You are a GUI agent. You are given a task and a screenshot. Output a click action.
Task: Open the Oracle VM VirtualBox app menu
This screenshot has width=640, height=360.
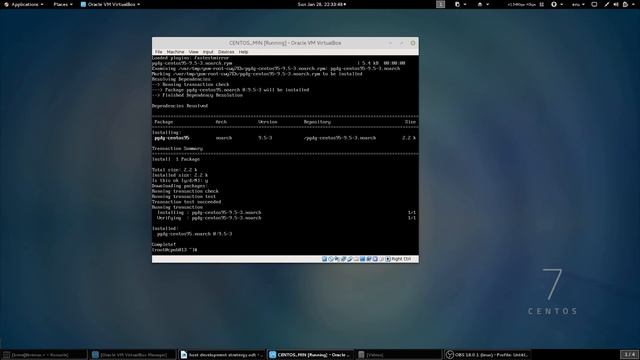click(x=111, y=4)
